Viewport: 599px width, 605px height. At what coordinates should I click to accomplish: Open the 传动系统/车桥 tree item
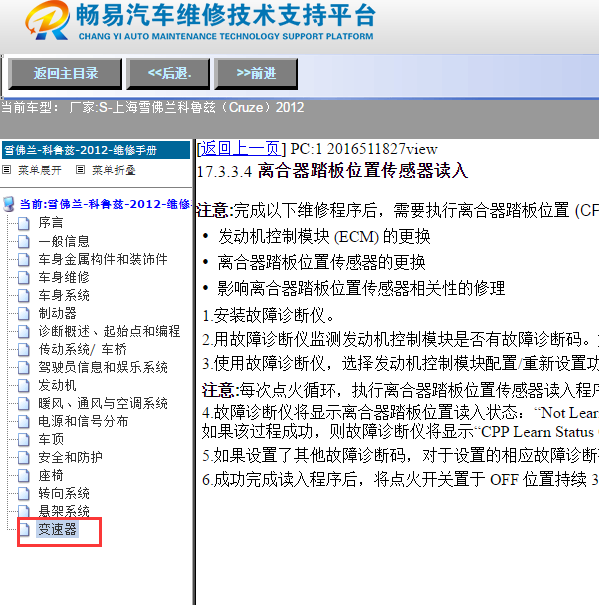coord(82,349)
